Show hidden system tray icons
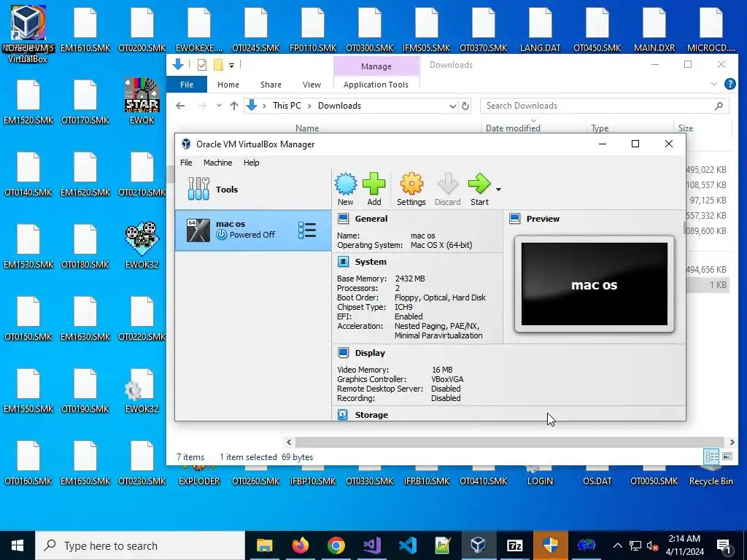The image size is (747, 560). click(x=617, y=545)
